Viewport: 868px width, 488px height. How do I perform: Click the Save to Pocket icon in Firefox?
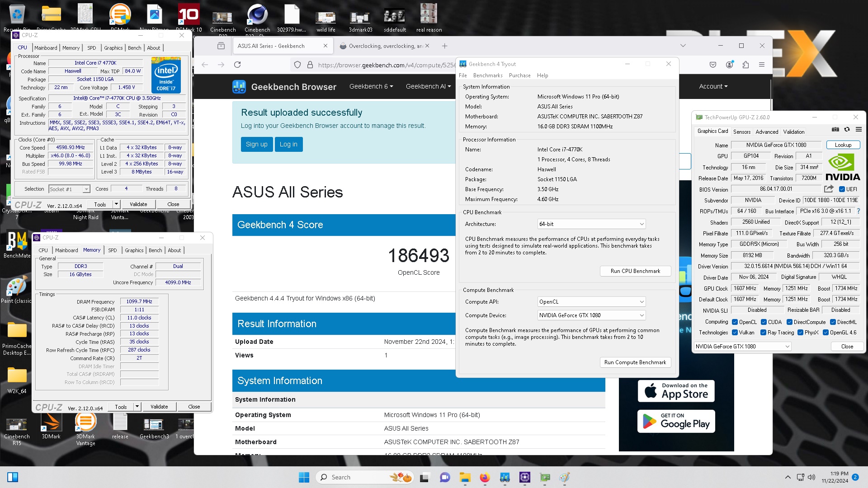tap(713, 65)
